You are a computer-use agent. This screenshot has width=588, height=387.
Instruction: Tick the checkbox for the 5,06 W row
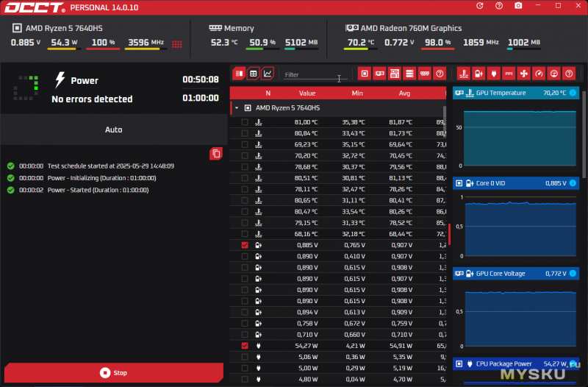pyautogui.click(x=245, y=357)
